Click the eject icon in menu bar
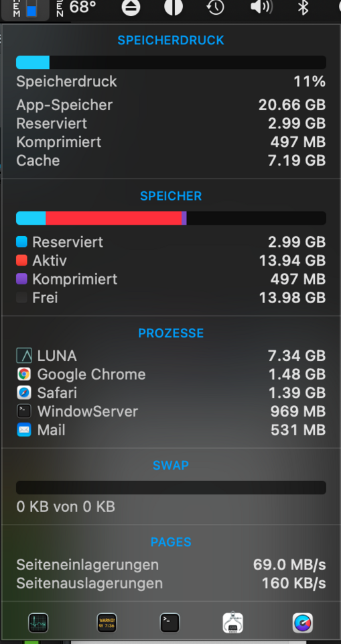341x644 pixels. click(x=131, y=7)
